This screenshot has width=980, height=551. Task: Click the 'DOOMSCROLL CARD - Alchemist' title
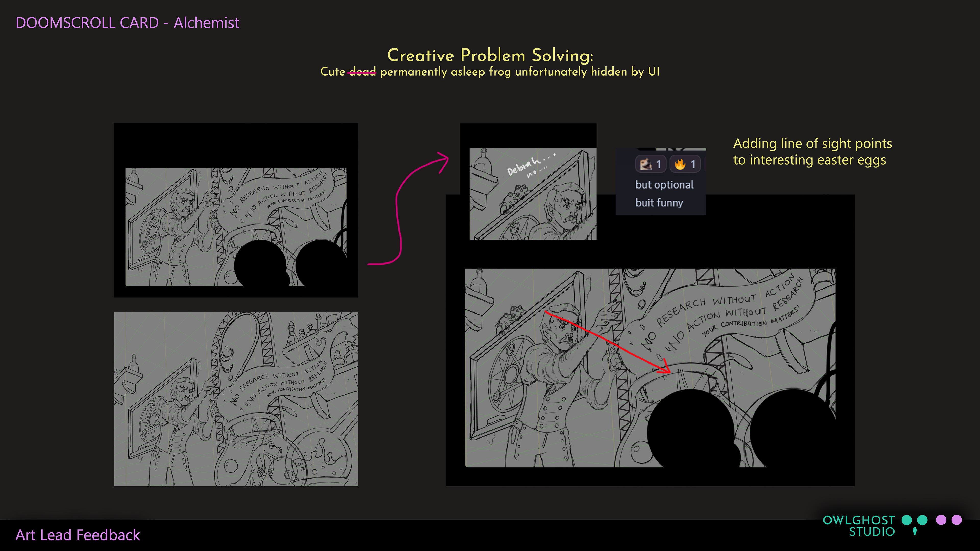click(127, 23)
